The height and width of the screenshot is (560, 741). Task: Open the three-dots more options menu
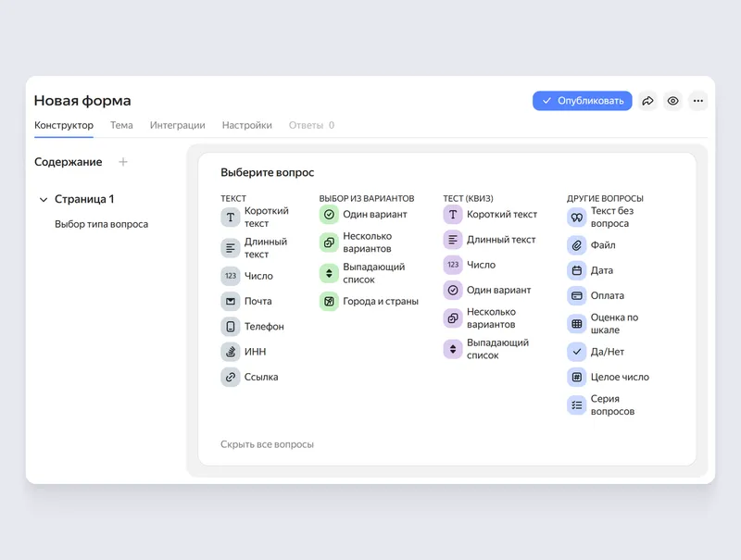[x=698, y=101]
